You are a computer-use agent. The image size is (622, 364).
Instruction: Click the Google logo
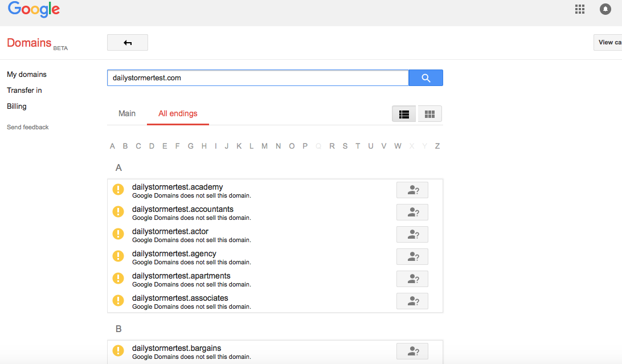pos(34,9)
